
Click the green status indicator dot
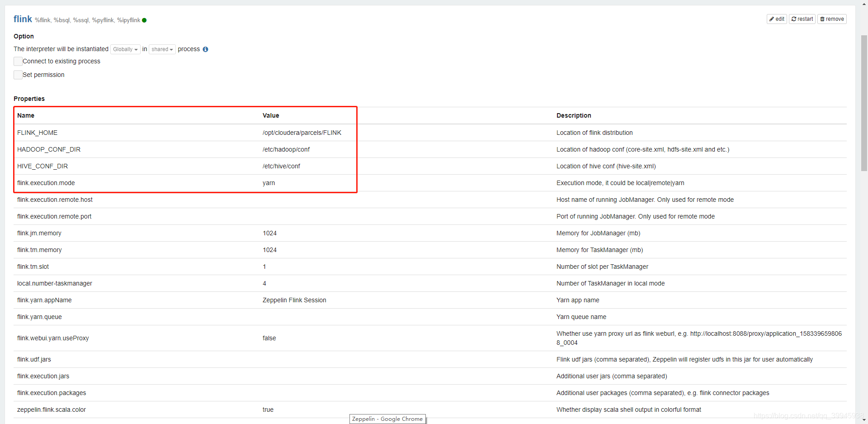[144, 20]
